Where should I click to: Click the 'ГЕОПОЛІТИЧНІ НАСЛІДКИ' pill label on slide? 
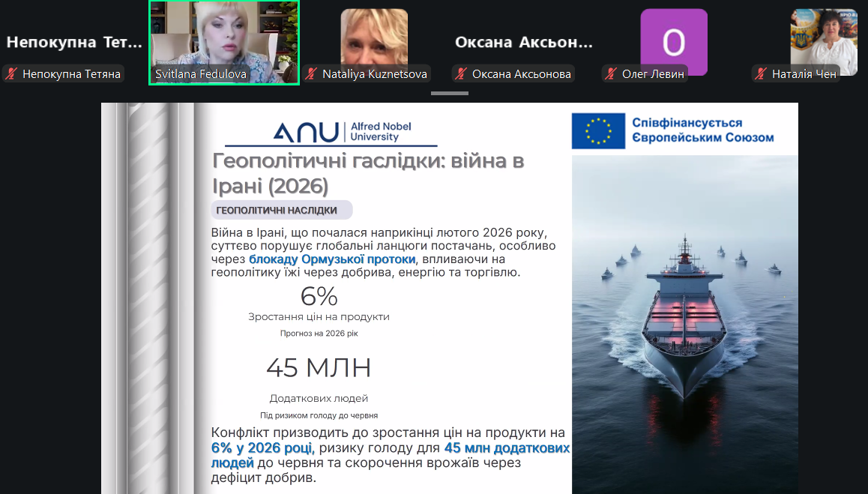[x=277, y=211]
